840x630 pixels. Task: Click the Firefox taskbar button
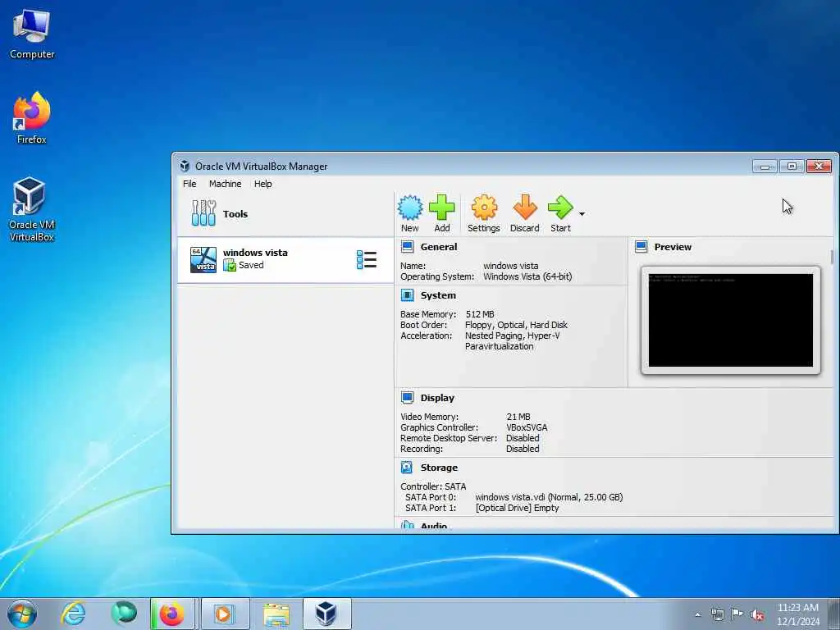tap(173, 614)
